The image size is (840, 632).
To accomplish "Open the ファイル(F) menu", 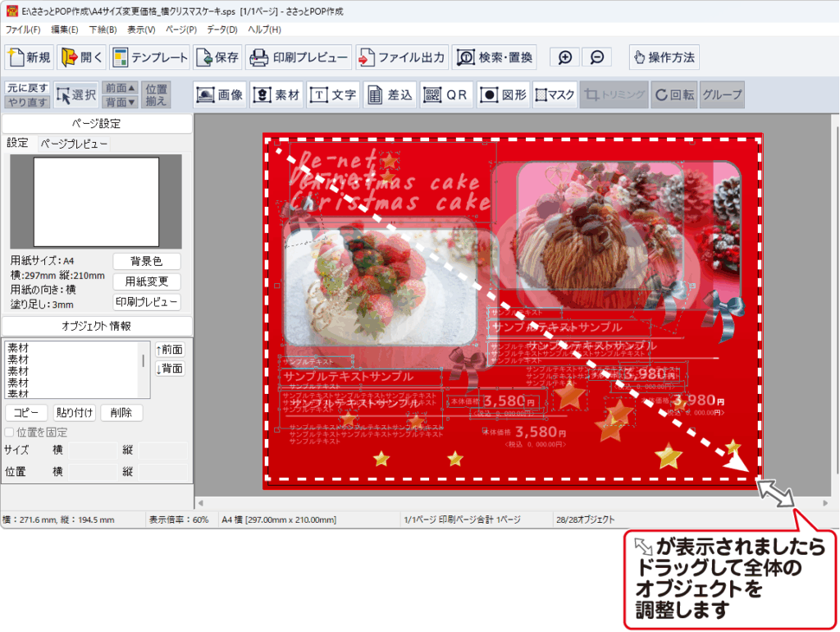I will (x=23, y=30).
